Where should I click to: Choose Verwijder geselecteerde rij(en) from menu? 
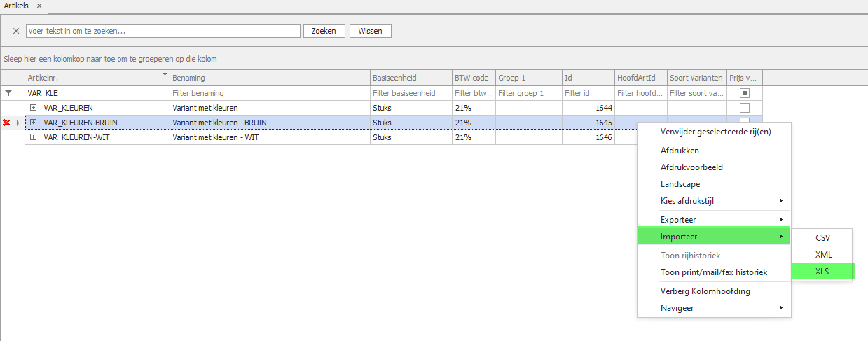[x=715, y=132]
